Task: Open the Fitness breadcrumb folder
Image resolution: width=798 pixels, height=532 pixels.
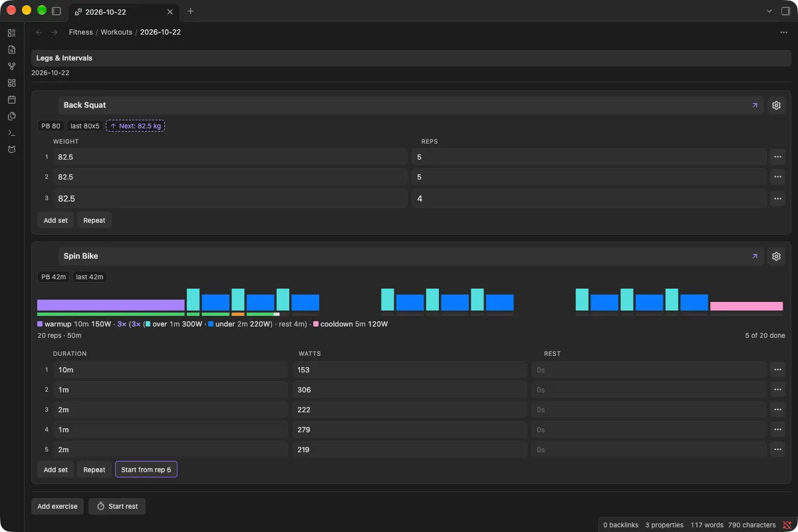Action: point(81,32)
